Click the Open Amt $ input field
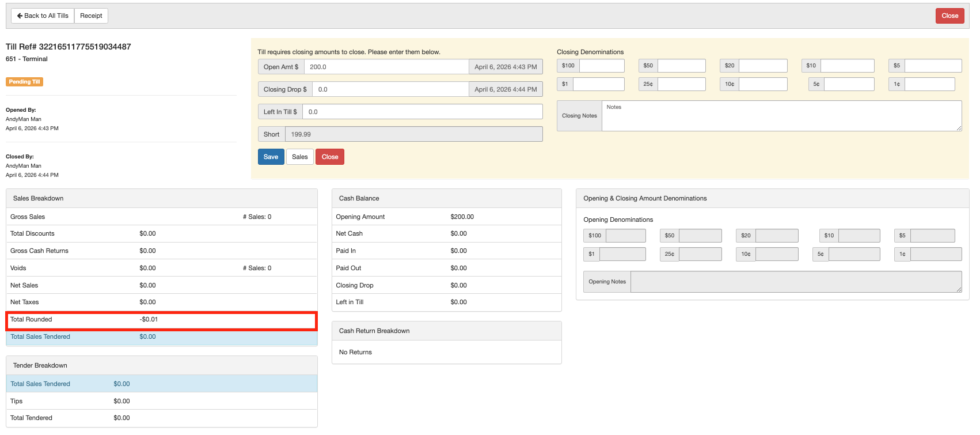The height and width of the screenshot is (435, 980). (386, 67)
